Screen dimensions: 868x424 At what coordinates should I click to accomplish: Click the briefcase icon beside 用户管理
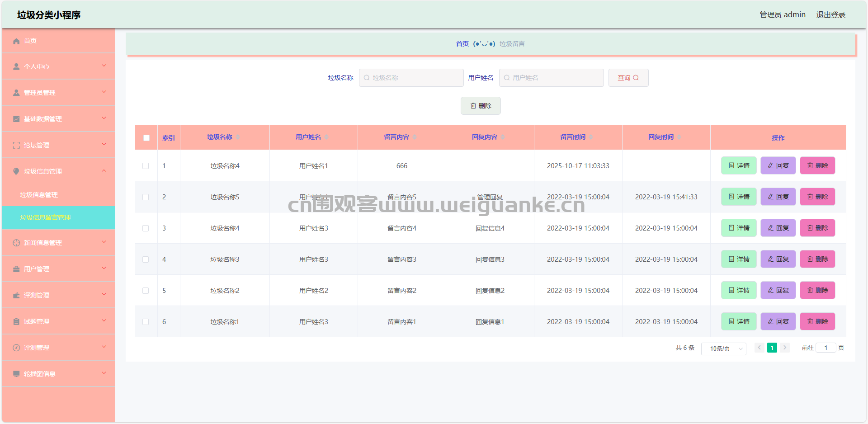[16, 269]
